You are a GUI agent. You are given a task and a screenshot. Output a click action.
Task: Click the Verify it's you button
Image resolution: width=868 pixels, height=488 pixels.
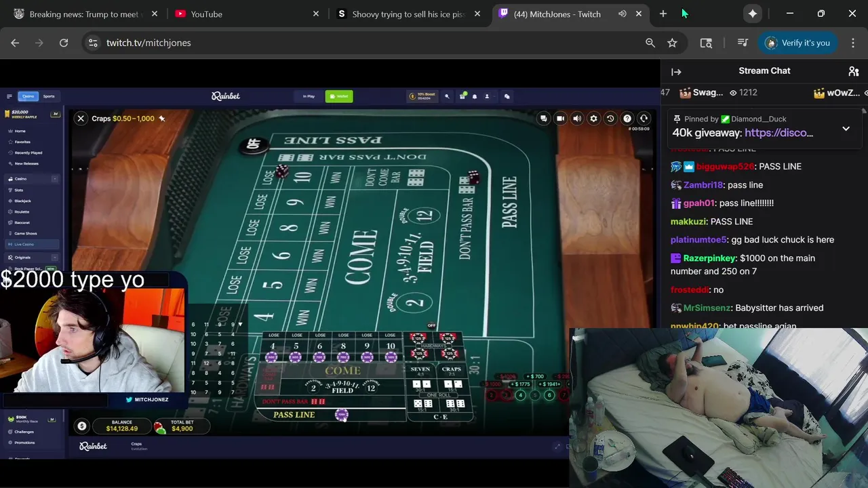coord(797,43)
